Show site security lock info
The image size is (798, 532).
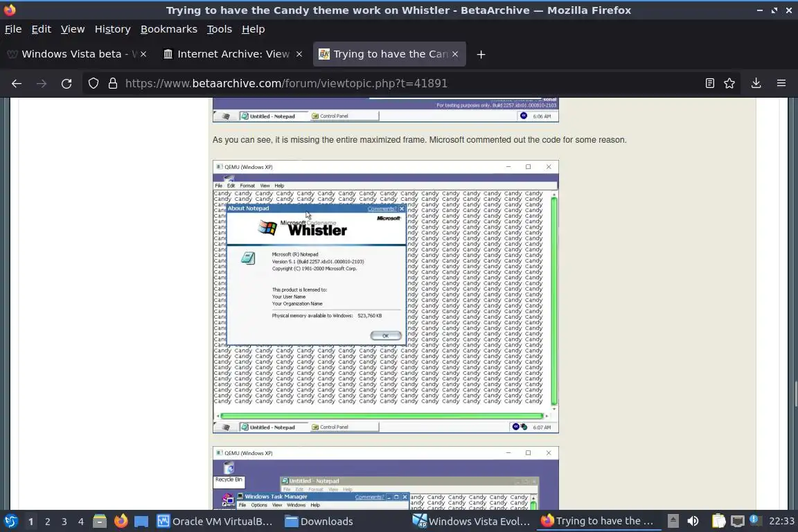point(112,84)
